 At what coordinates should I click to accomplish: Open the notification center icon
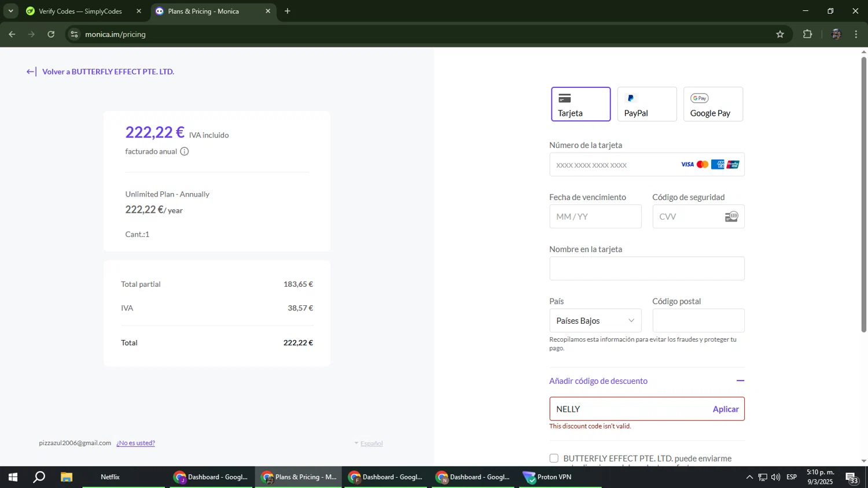pos(852,478)
